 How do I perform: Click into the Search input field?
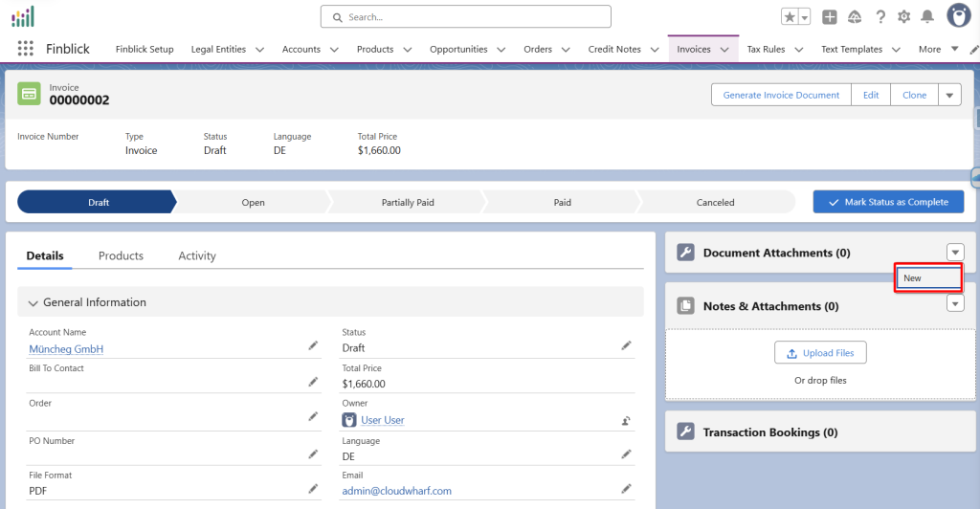(465, 17)
